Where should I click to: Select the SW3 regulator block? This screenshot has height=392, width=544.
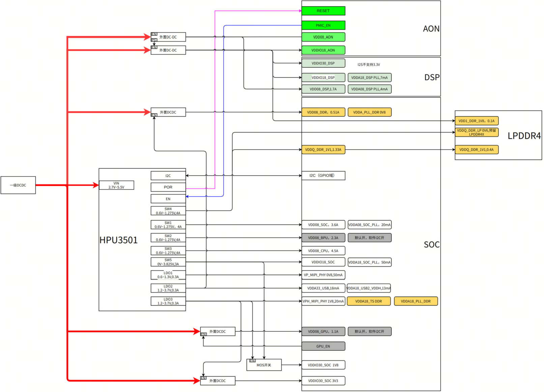point(168,251)
